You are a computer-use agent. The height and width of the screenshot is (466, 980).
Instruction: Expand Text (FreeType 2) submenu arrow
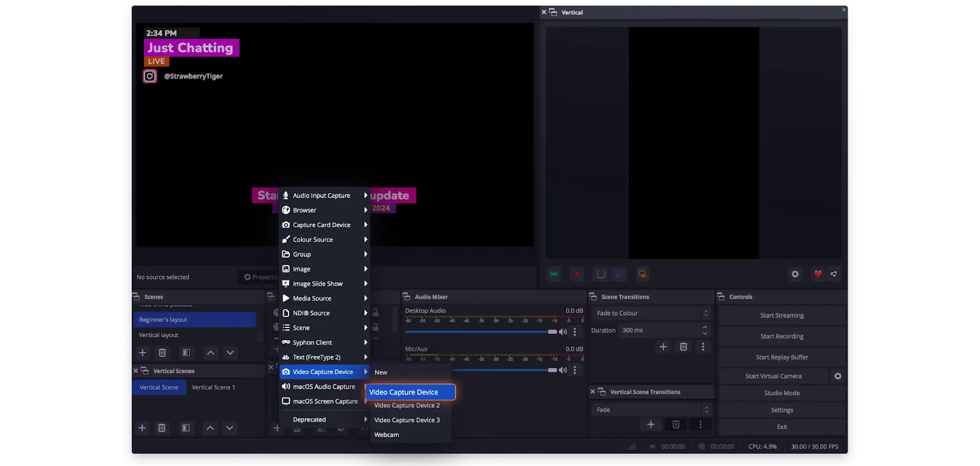click(x=366, y=357)
